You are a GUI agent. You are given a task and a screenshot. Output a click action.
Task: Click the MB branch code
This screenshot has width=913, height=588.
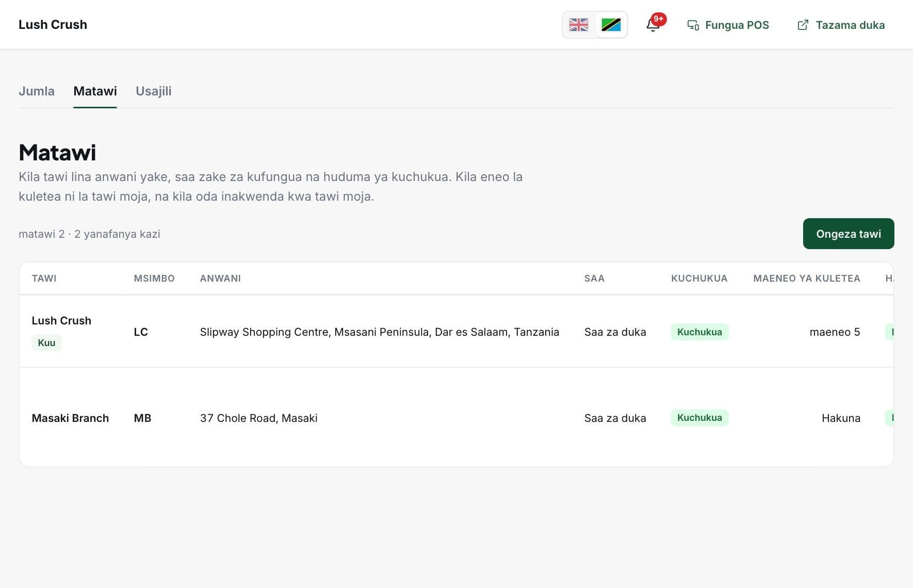[142, 418]
